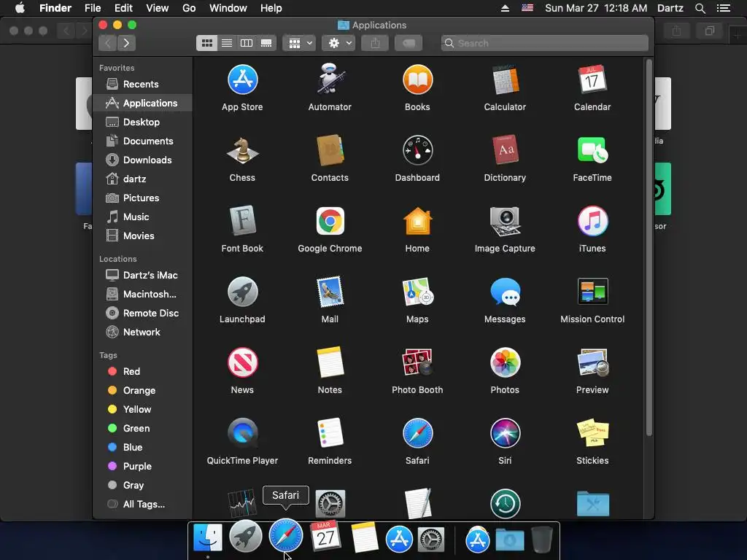747x560 pixels.
Task: Open the App Store application icon in the Applications folder
Action: pos(242,79)
